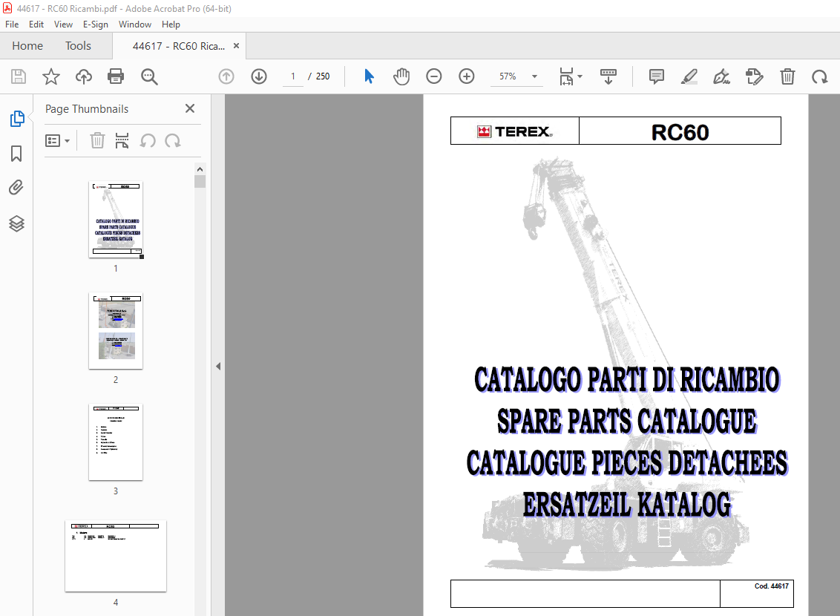Add document to starred favorites
This screenshot has height=616, width=840.
pos(51,76)
